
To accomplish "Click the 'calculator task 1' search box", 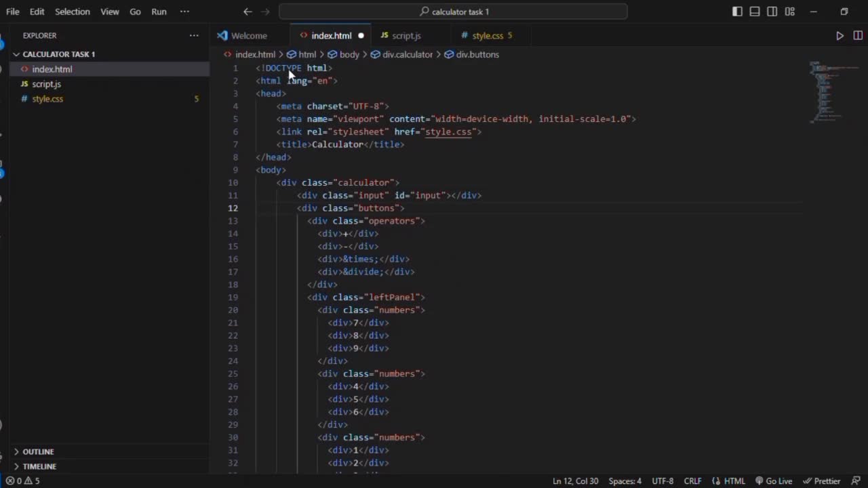I will (x=453, y=12).
